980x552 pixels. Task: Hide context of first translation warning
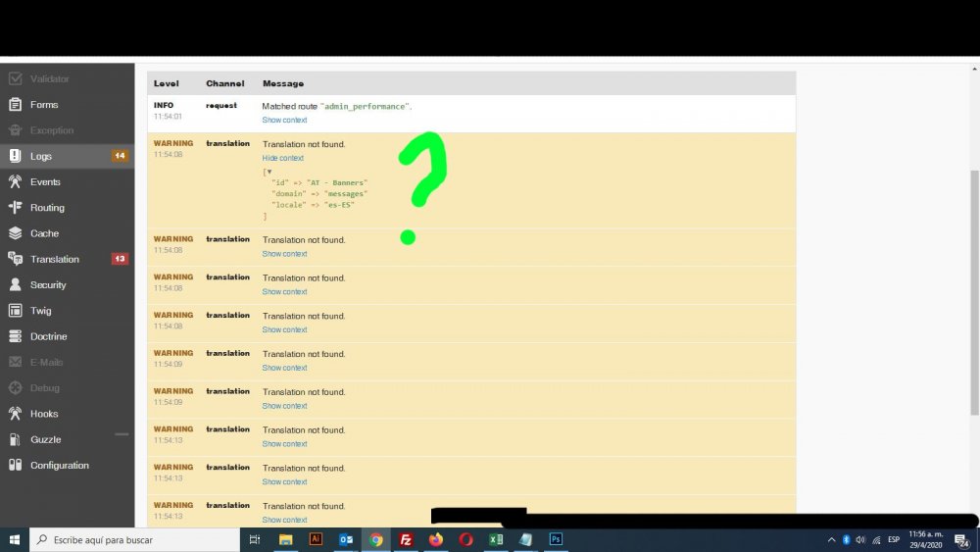[x=282, y=158]
